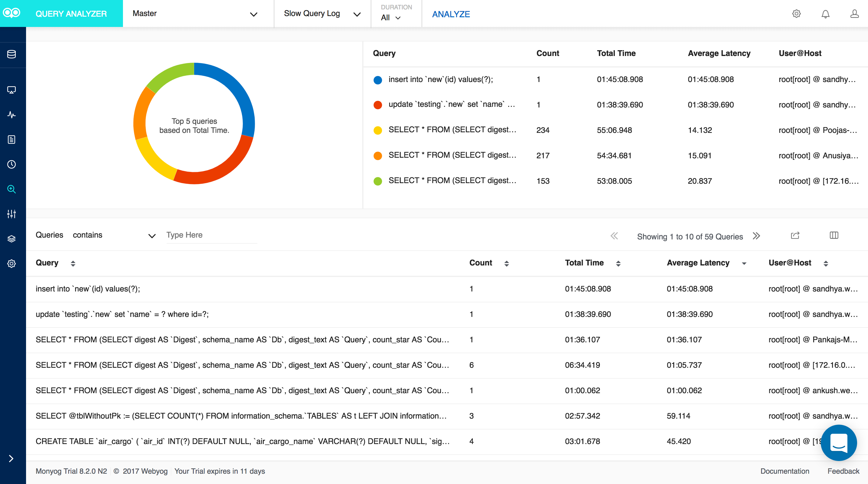
Task: Click the export share icon above table
Action: tap(795, 235)
